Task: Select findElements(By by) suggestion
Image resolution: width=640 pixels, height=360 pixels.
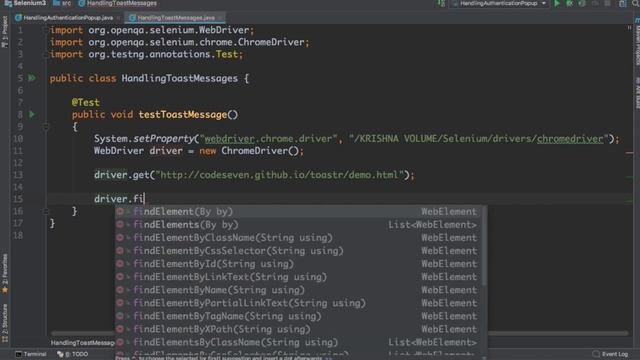Action: tap(299, 224)
